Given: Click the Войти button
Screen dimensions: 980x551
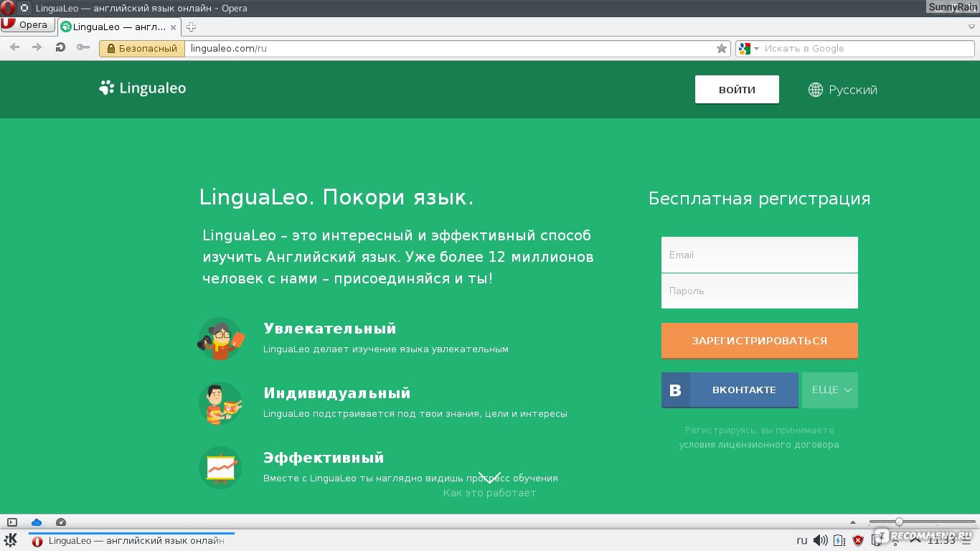Looking at the screenshot, I should (737, 90).
